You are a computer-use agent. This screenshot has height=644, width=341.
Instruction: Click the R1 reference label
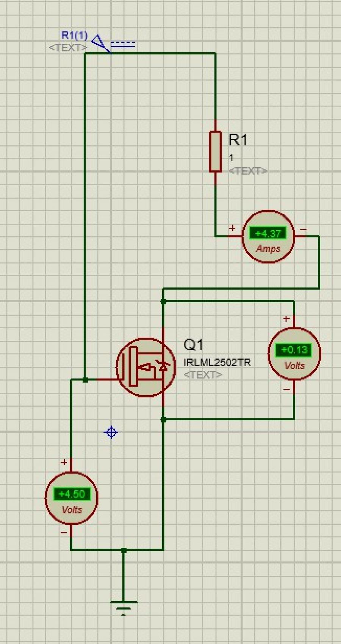pos(238,140)
